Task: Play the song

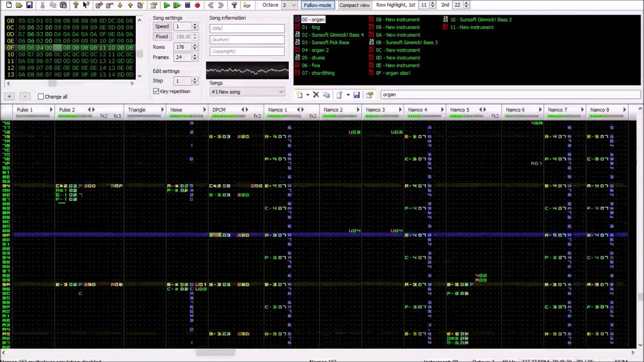Action: [167, 5]
